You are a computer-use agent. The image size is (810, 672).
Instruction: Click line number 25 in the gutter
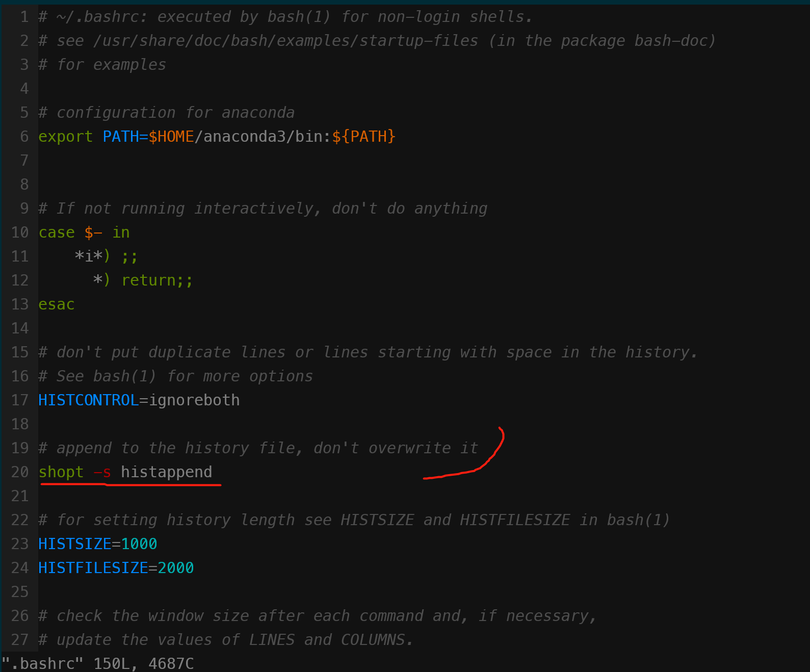point(20,592)
